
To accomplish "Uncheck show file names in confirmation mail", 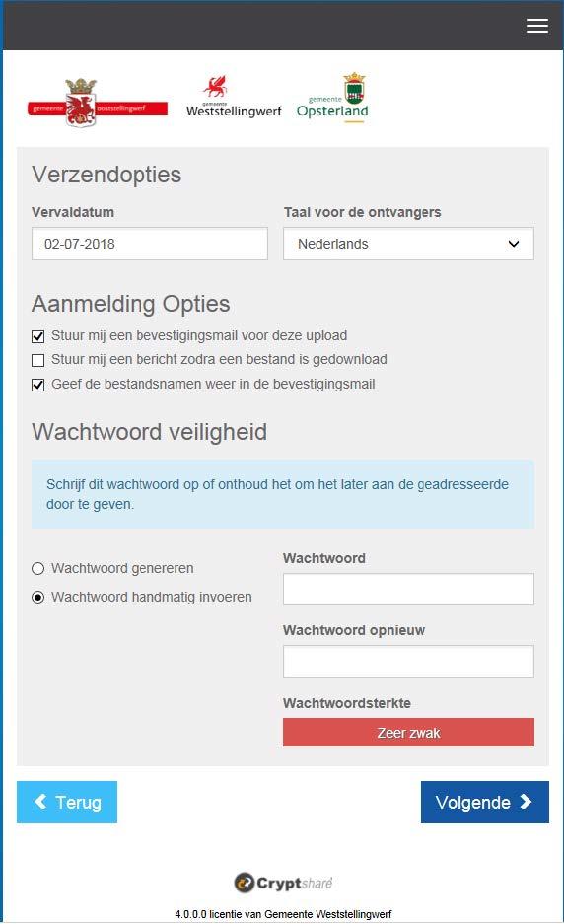I will pyautogui.click(x=37, y=385).
